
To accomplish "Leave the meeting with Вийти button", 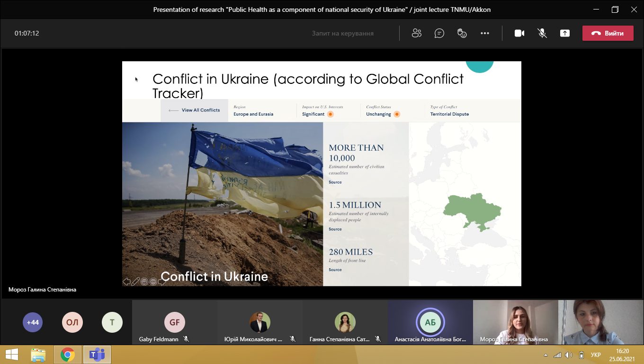I will click(608, 33).
